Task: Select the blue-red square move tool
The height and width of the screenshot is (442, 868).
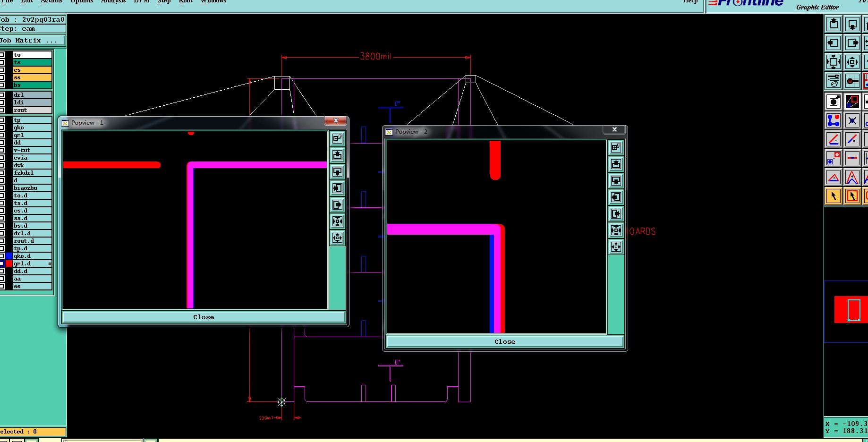Action: [x=834, y=158]
